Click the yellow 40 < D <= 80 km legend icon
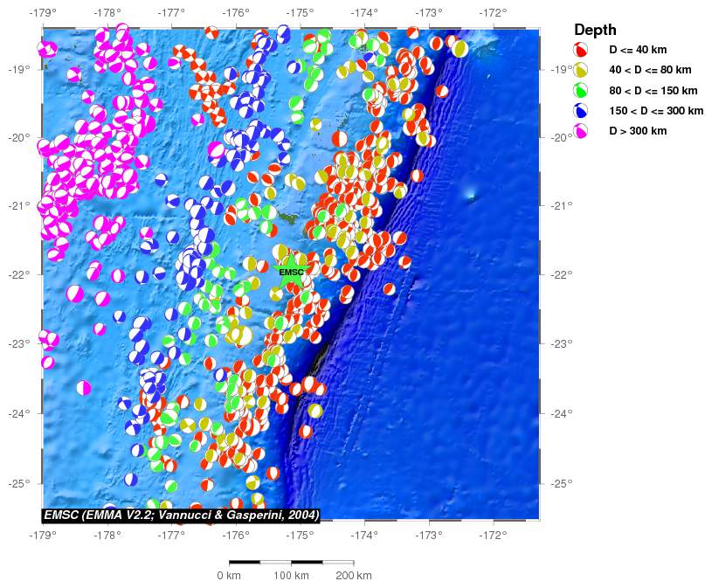Viewport: 712px width, 588px height. [581, 70]
